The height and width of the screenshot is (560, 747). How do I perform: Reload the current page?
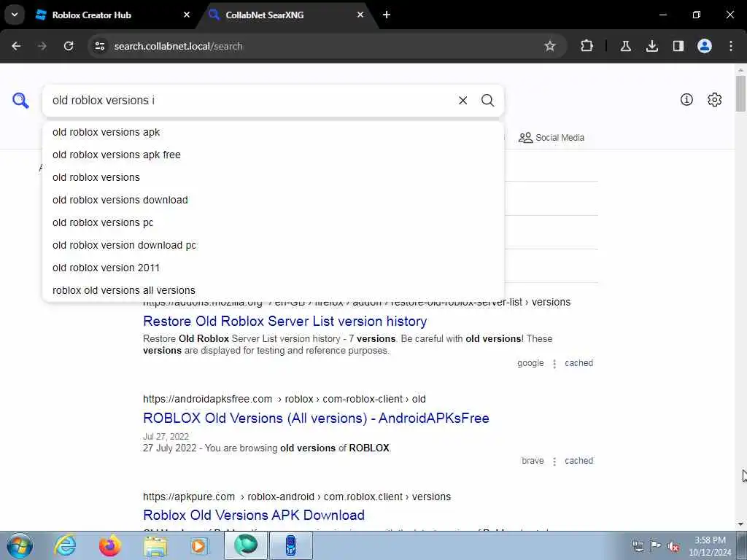[x=69, y=46]
